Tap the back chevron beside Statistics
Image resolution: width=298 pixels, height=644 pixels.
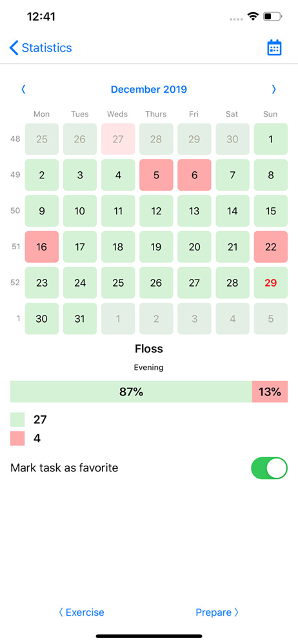pos(14,48)
